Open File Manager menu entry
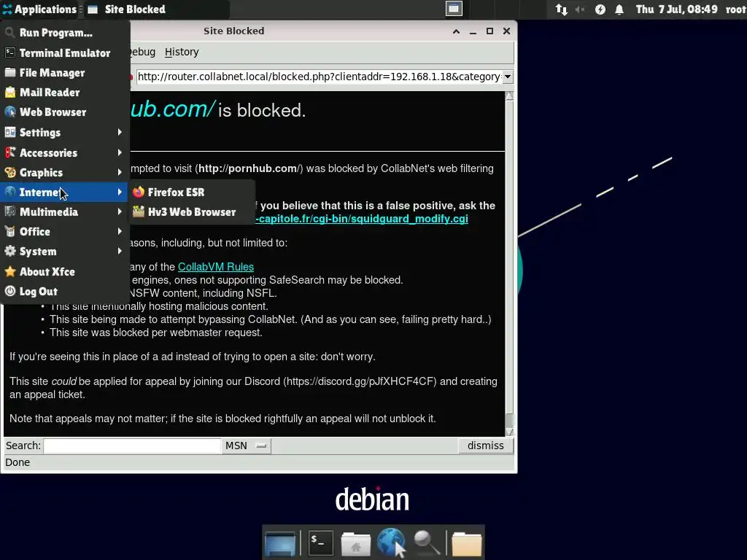Image resolution: width=747 pixels, height=560 pixels. [x=65, y=73]
